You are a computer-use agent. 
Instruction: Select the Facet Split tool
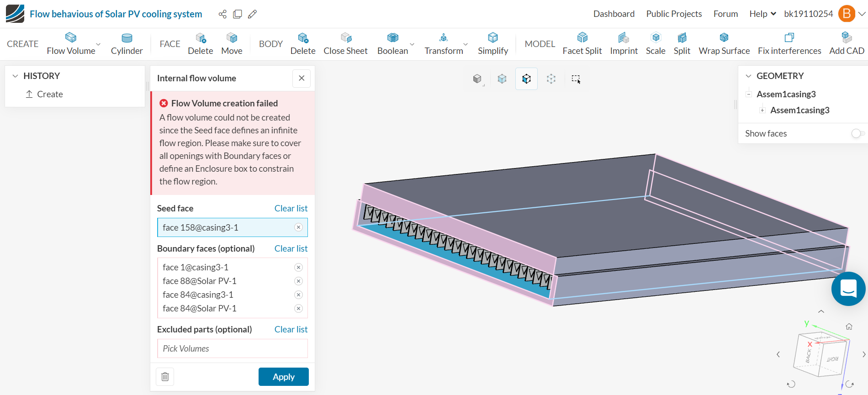point(582,44)
